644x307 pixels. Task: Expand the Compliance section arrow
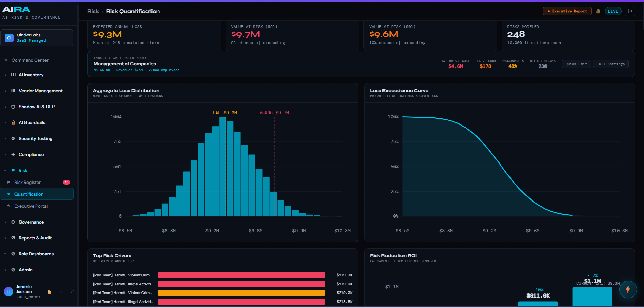point(5,155)
